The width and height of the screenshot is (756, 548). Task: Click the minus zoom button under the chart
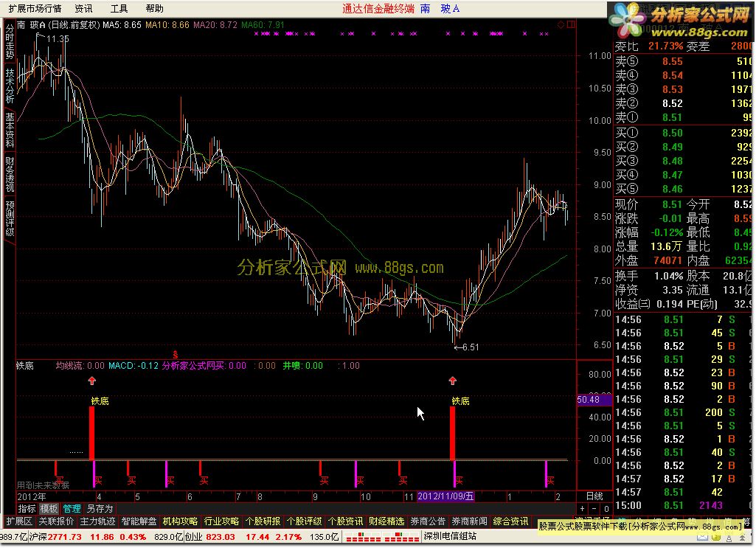(594, 509)
